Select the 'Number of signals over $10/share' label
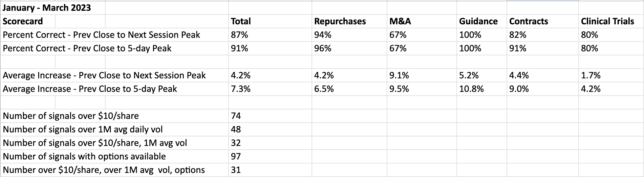644x177 pixels. coord(71,116)
